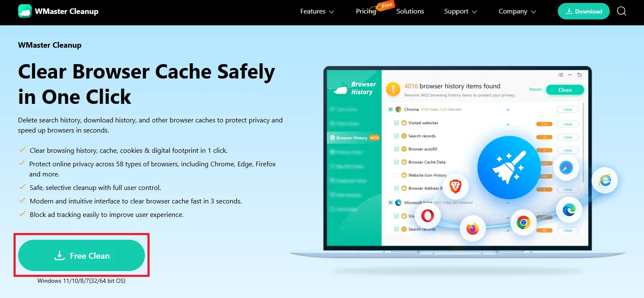Screen dimensions: 644x298
Task: Click the WMaster Cleanup logo icon
Action: pos(25,11)
